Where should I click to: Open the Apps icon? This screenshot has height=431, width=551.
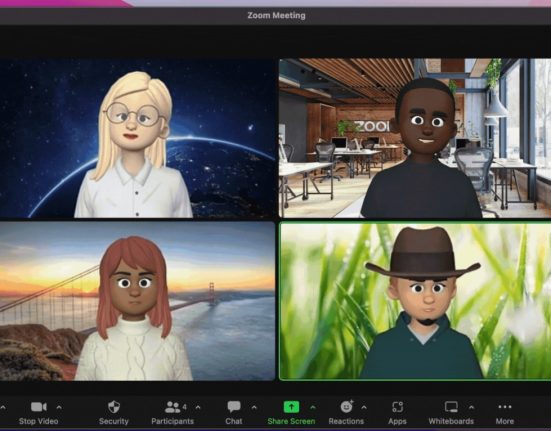397,407
